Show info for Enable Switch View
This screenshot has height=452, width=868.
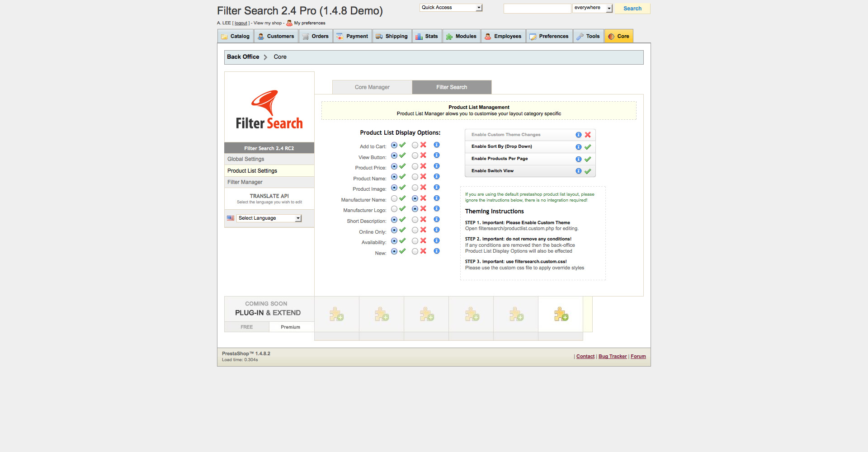click(x=579, y=171)
